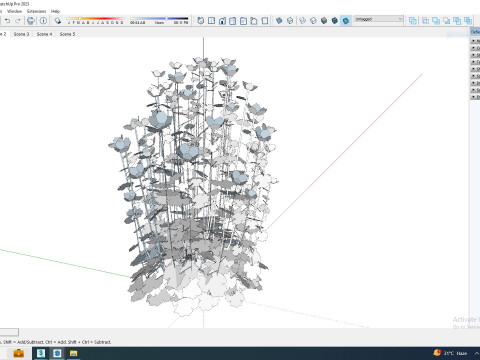Toggle Back Edges style icon

pyautogui.click(x=290, y=21)
